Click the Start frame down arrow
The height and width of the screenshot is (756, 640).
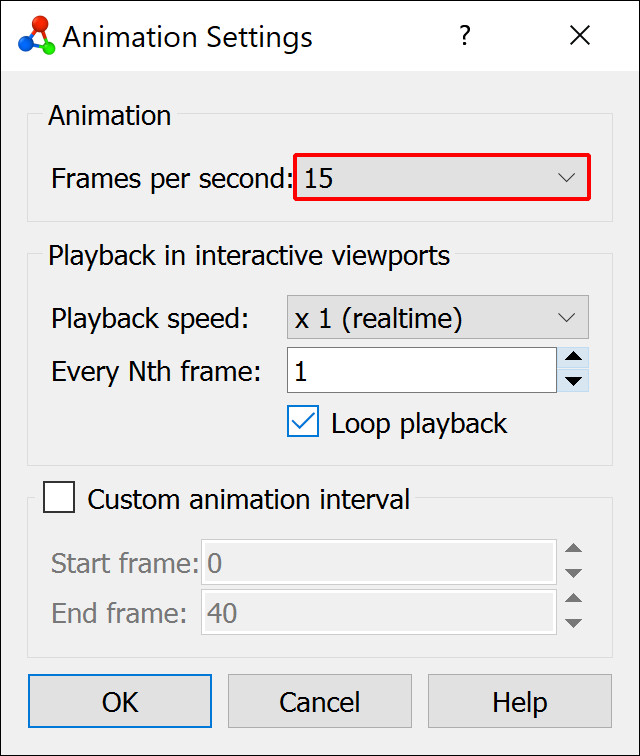tap(573, 573)
